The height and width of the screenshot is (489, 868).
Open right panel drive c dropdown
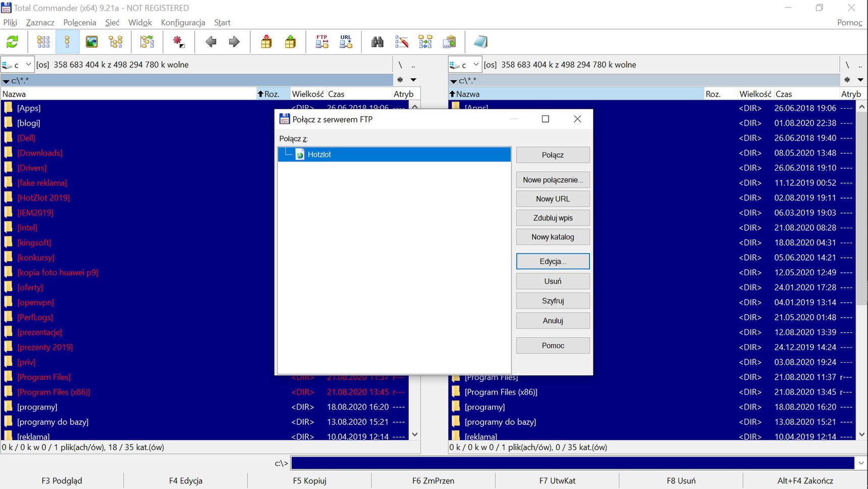coord(464,65)
